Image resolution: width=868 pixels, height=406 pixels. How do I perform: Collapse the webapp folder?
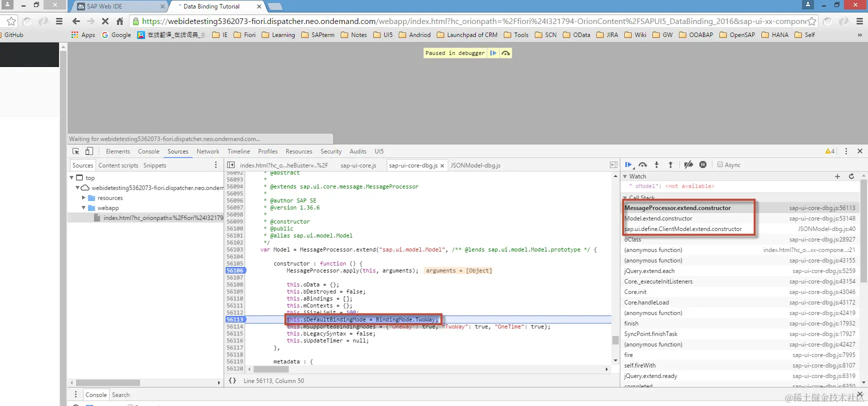coord(84,208)
